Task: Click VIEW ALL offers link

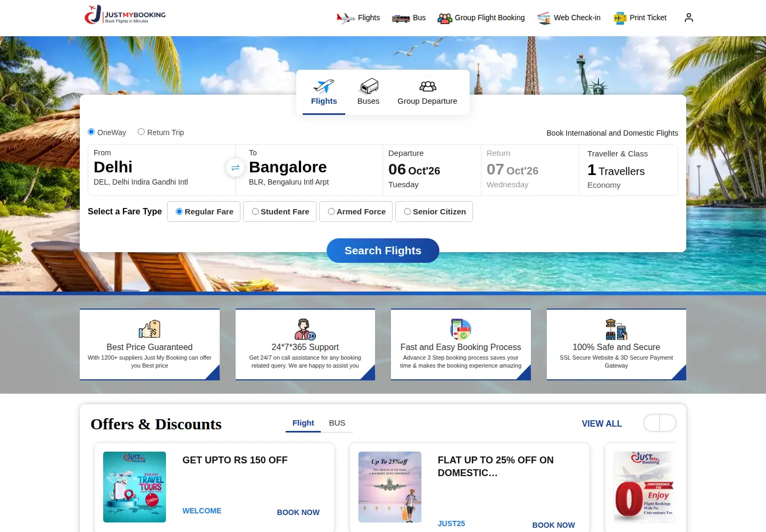Action: 602,423
